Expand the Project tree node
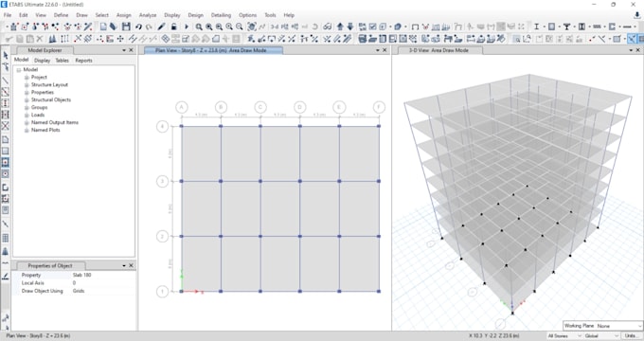 click(x=27, y=78)
